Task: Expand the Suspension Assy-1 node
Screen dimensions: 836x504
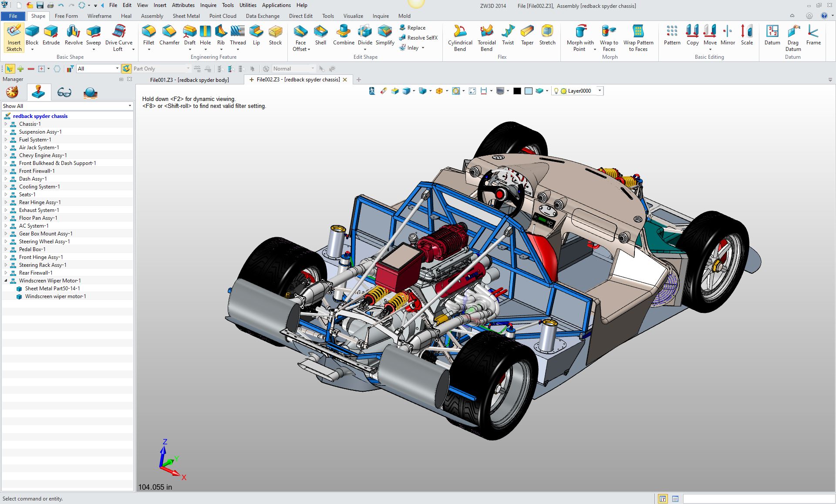Action: click(6, 132)
